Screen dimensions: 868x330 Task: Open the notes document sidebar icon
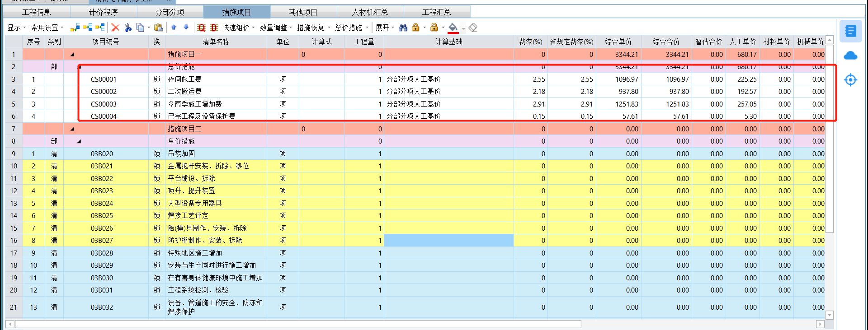[x=850, y=31]
